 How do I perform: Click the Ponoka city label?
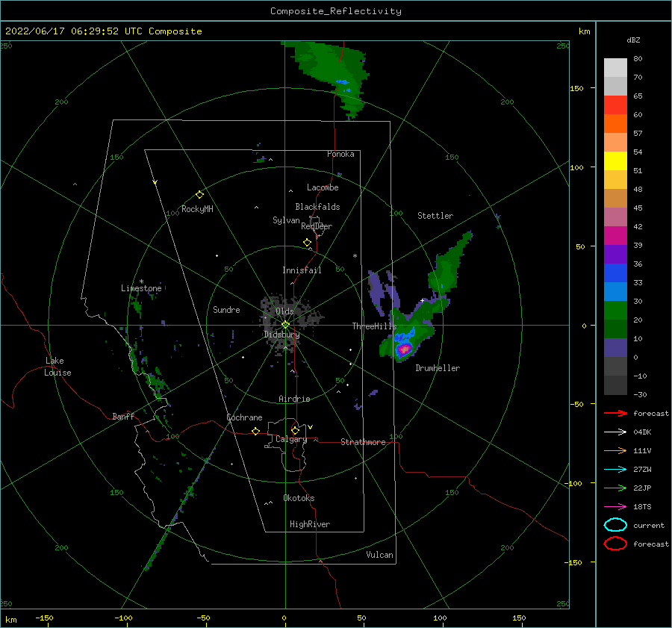coord(340,154)
